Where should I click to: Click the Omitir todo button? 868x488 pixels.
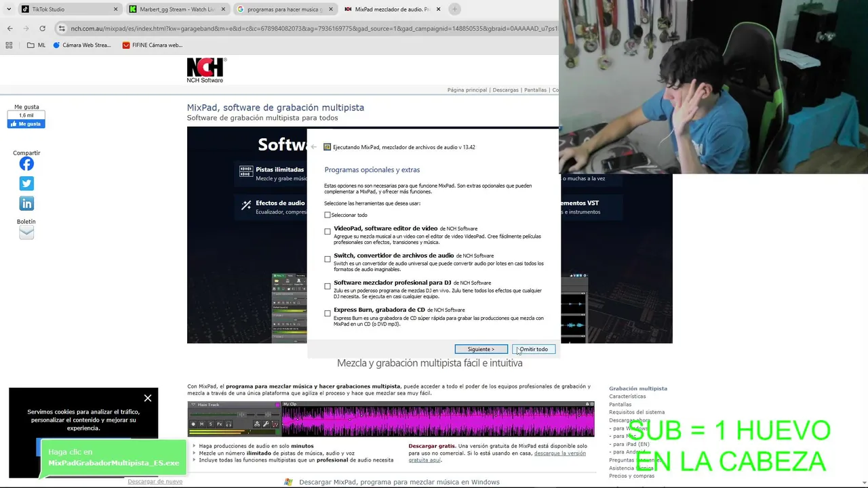pos(534,349)
